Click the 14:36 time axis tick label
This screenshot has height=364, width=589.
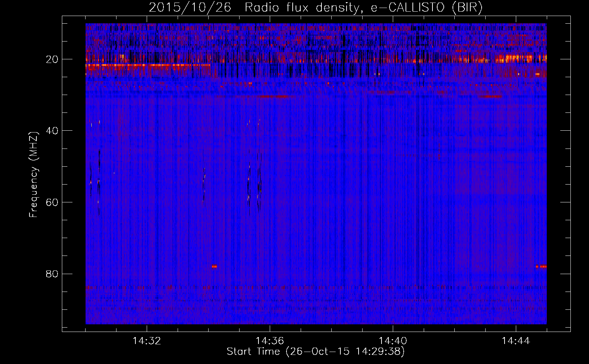click(270, 341)
